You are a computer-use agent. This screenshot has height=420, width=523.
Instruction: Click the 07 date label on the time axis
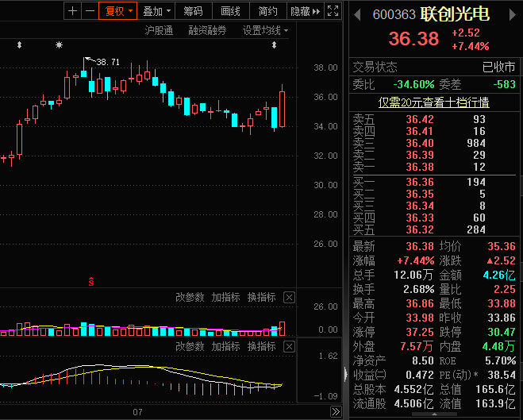click(137, 412)
